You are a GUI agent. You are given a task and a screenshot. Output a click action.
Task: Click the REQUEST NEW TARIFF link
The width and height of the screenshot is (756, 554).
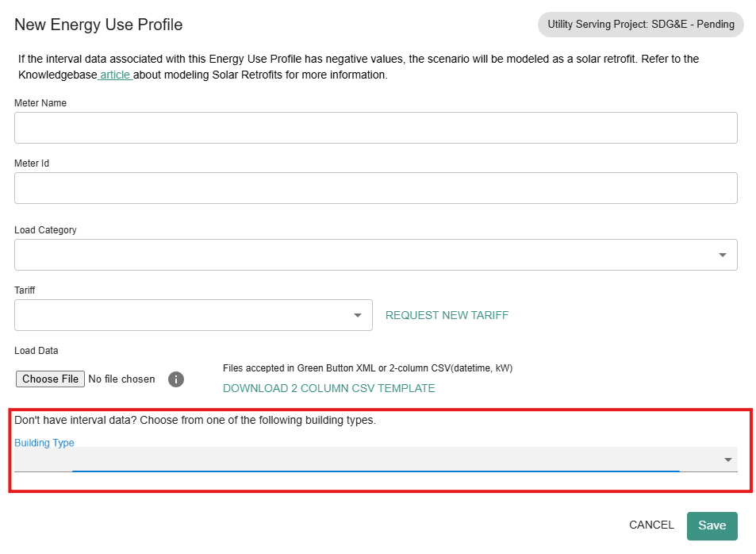pyautogui.click(x=447, y=315)
